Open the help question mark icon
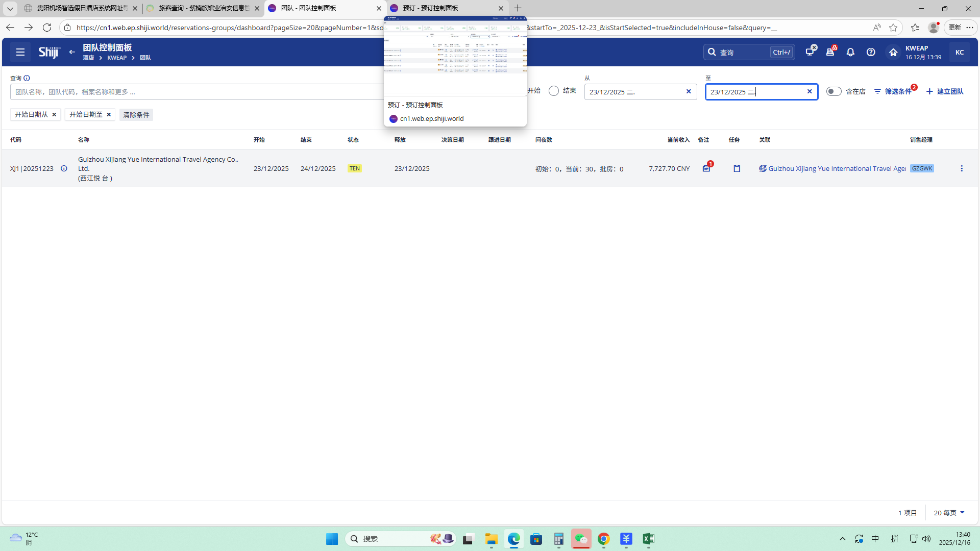Image resolution: width=980 pixels, height=551 pixels. coord(871,52)
